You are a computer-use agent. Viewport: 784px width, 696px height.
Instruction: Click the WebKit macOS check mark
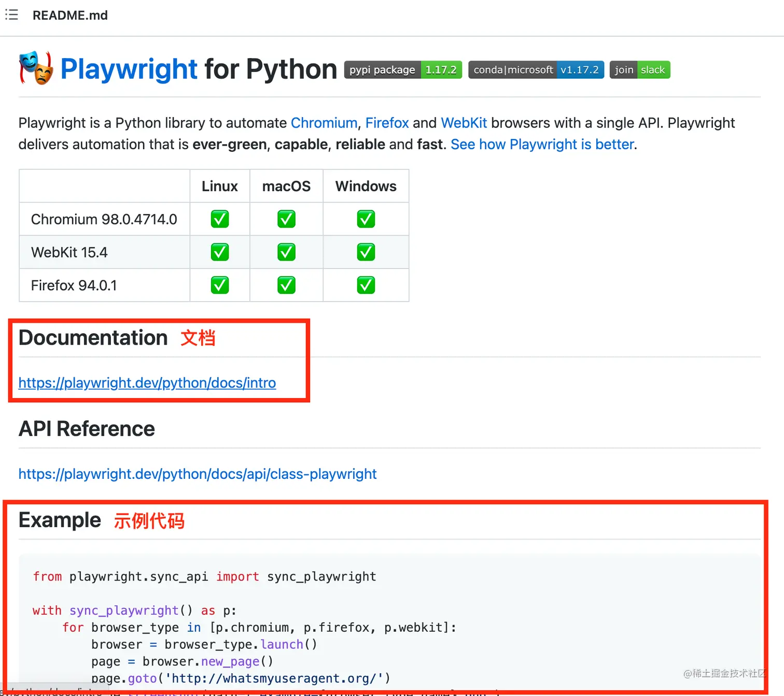(286, 252)
